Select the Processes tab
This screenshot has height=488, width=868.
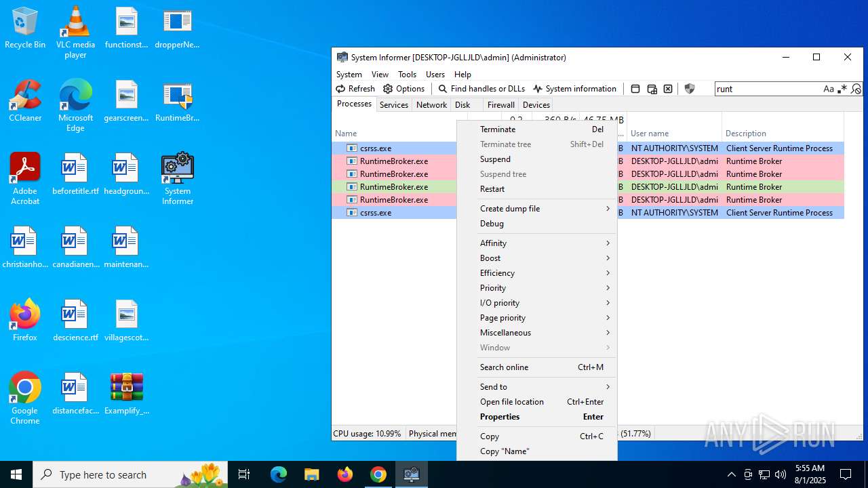(355, 104)
